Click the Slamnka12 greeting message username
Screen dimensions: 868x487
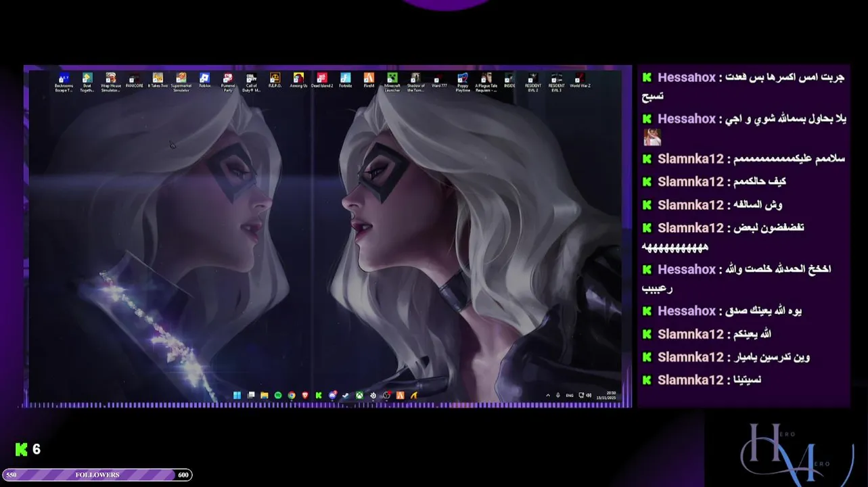pyautogui.click(x=690, y=159)
